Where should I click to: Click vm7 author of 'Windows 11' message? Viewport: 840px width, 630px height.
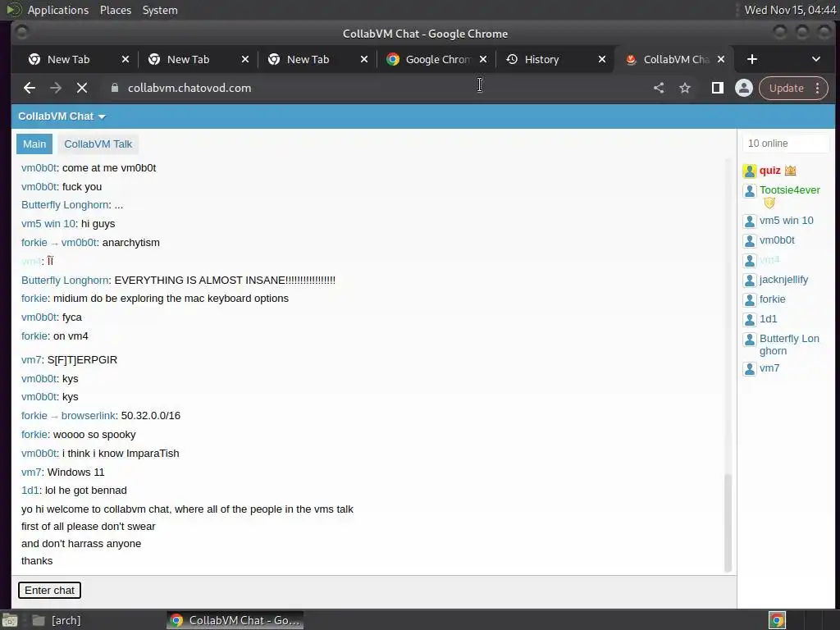coord(31,472)
